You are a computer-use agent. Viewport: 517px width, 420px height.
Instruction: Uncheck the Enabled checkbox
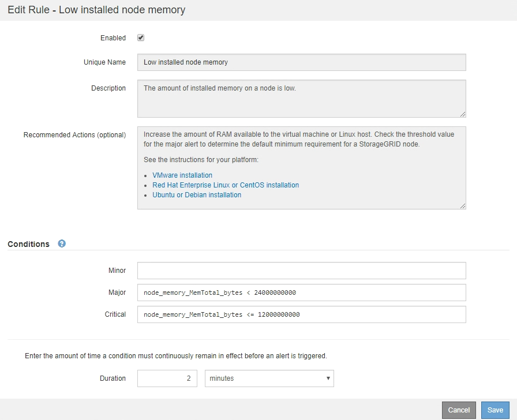coord(141,38)
